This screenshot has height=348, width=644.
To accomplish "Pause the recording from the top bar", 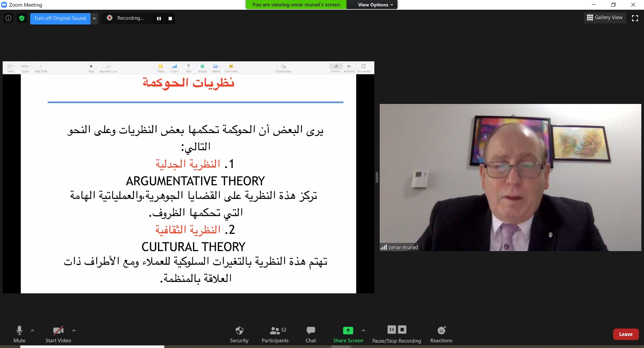I will click(x=159, y=18).
